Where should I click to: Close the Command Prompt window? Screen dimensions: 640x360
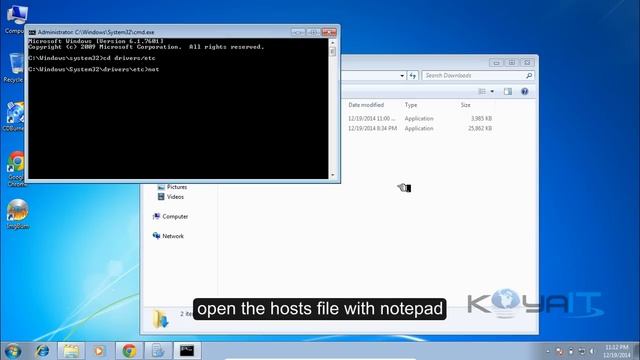[329, 32]
